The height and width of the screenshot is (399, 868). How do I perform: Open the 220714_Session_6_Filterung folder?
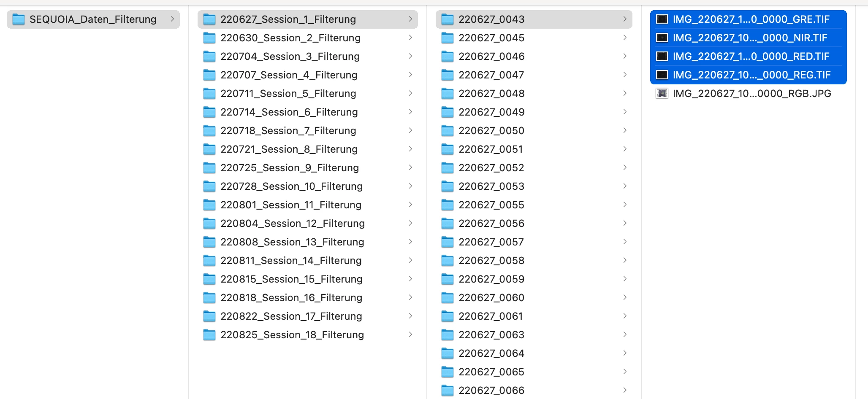308,112
